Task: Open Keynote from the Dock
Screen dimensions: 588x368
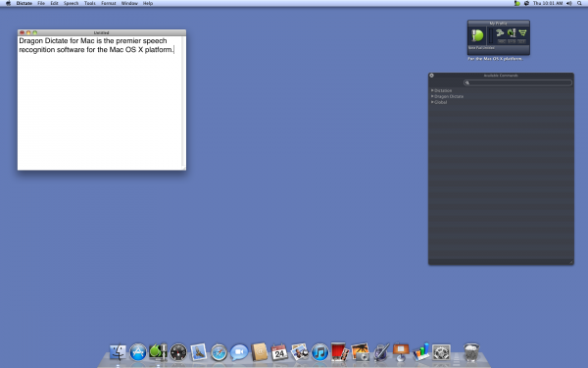Action: coord(401,352)
